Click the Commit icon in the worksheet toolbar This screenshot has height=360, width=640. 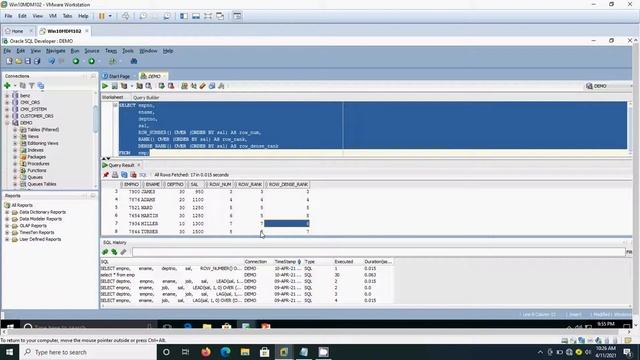pos(162,86)
